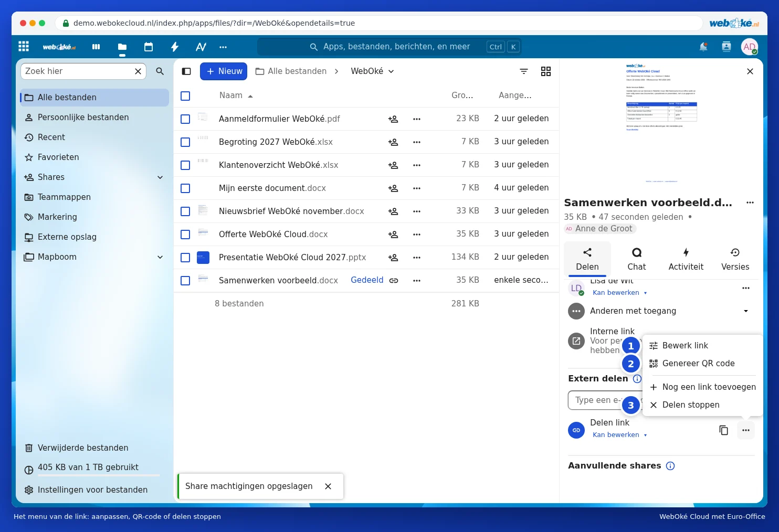Open the Activity lightning icon in top bar
Screen dimensions: 779x532
[x=175, y=47]
